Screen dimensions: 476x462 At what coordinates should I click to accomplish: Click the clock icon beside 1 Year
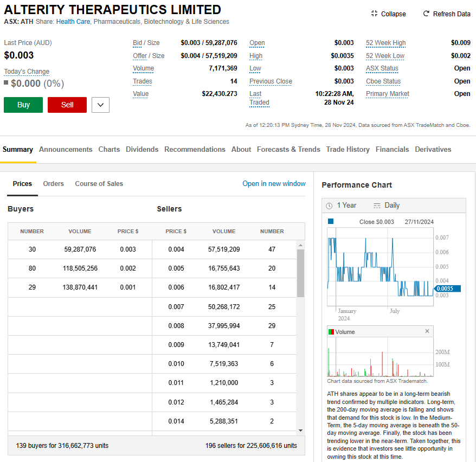329,206
